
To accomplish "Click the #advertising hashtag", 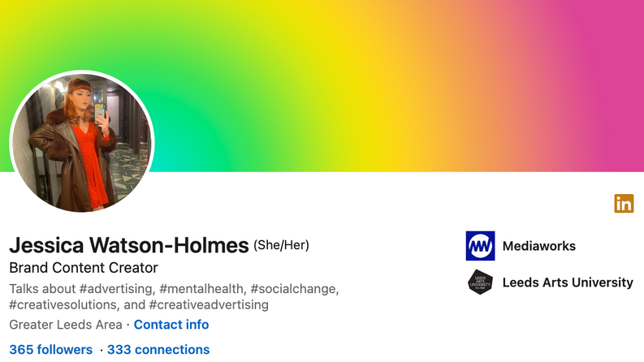I will (117, 289).
